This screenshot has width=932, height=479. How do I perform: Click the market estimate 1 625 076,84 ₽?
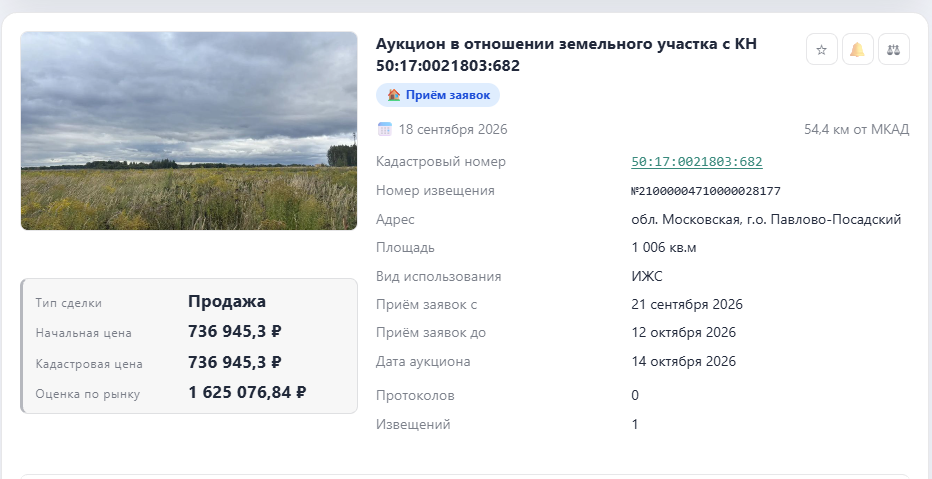[x=247, y=392]
